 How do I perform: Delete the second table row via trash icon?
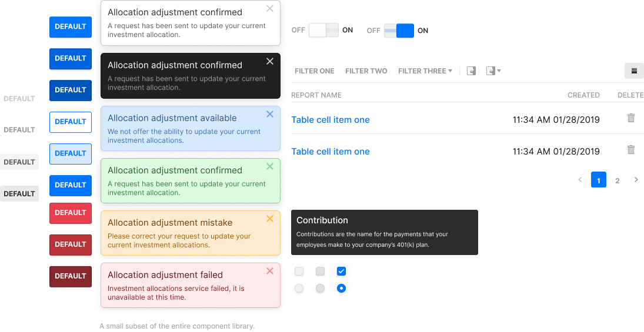pyautogui.click(x=631, y=150)
